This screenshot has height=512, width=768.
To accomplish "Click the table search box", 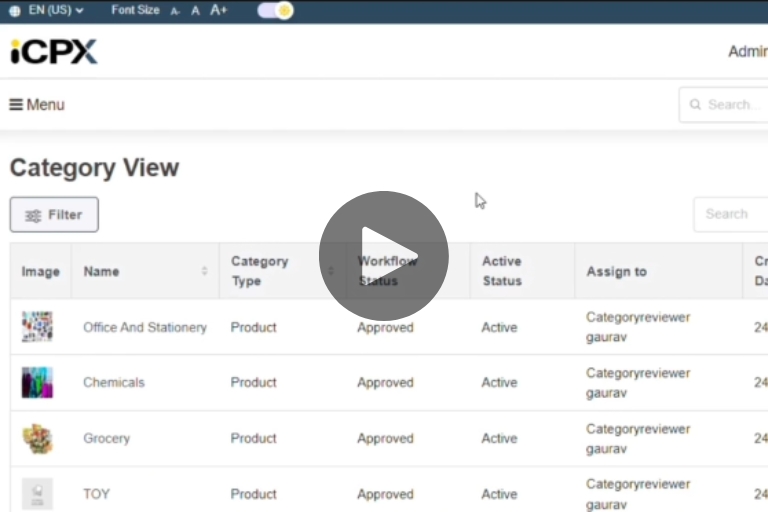I will [x=730, y=214].
